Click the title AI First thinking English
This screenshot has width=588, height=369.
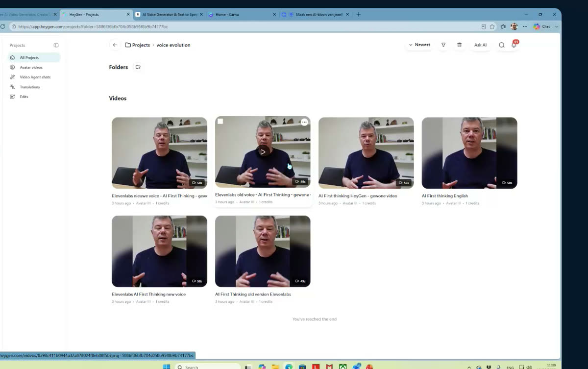coord(445,196)
